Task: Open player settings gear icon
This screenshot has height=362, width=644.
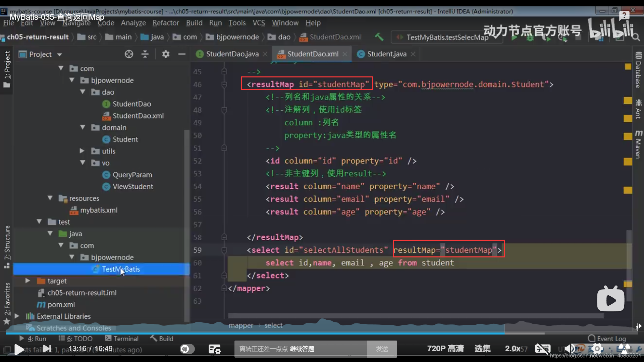Action: [x=597, y=349]
